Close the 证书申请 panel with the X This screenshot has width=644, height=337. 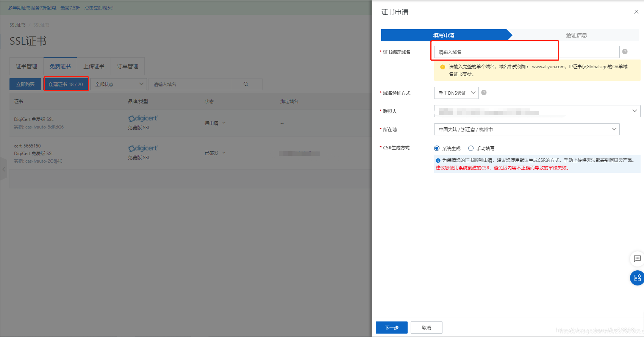[636, 12]
